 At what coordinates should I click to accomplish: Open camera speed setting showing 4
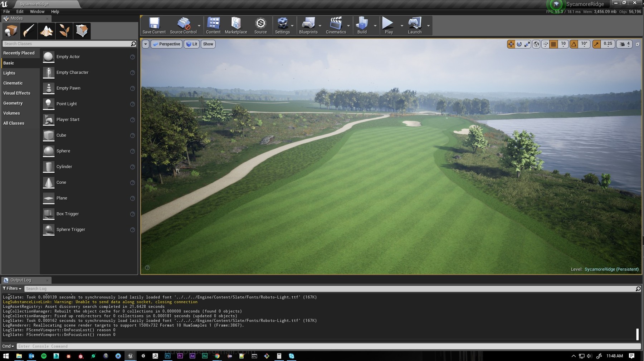click(625, 44)
